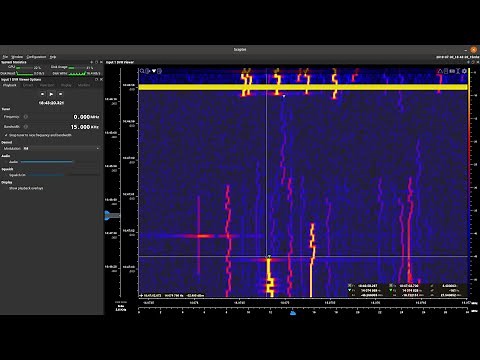Viewport: 480px width, 360px height.
Task: Click the step-forward playback button
Action: point(60,94)
